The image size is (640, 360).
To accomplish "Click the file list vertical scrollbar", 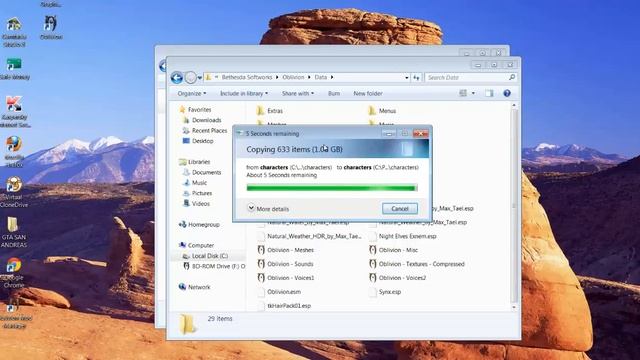I will [514, 206].
